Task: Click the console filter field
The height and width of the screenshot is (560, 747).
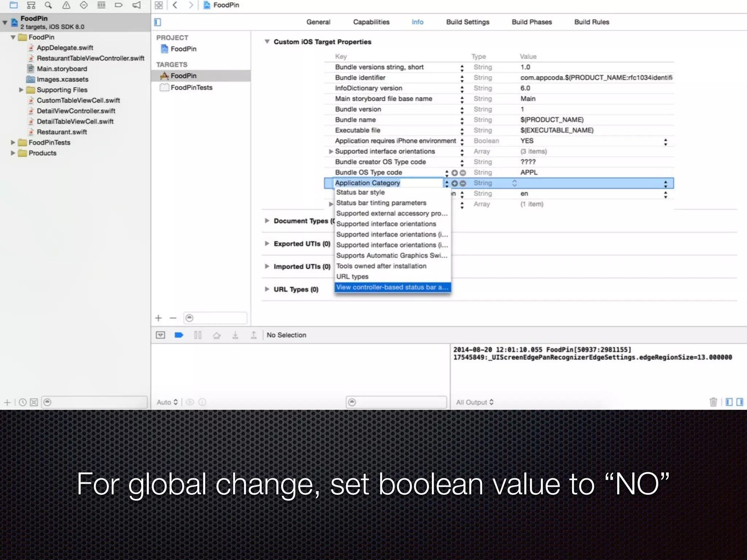Action: pyautogui.click(x=396, y=402)
